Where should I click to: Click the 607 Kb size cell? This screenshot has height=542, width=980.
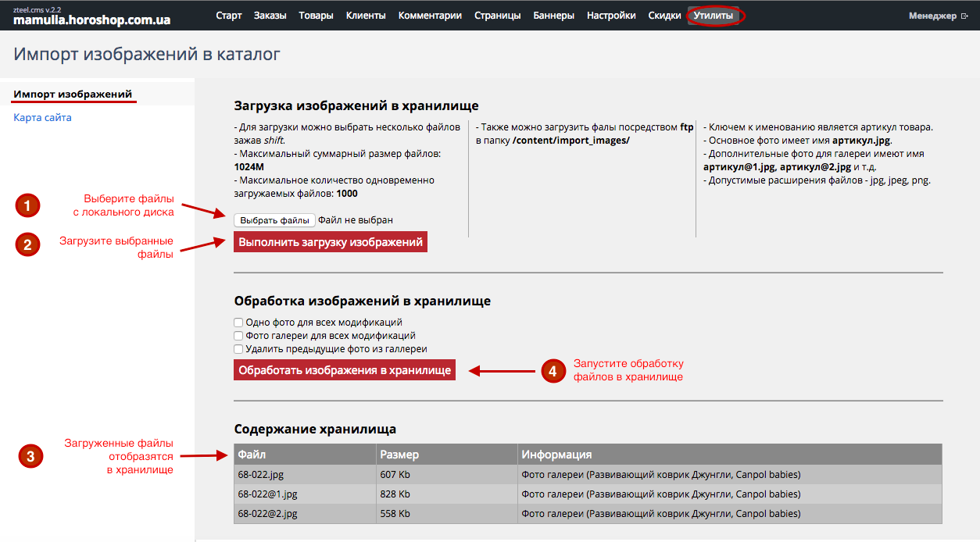446,475
